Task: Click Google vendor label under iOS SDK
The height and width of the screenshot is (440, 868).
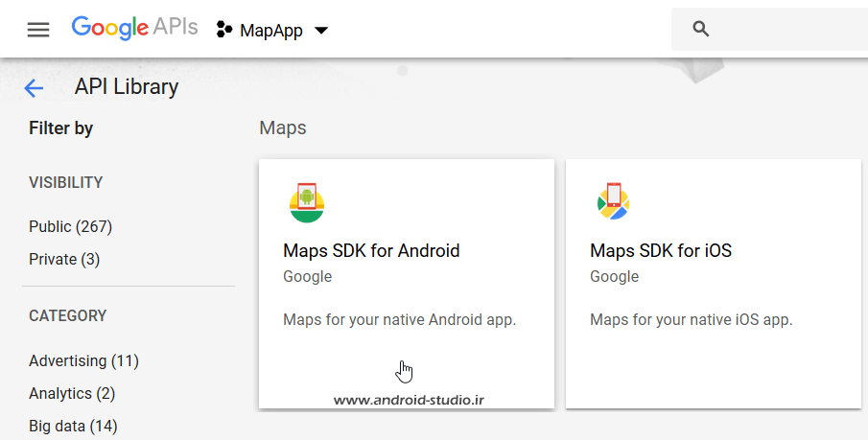Action: [x=615, y=277]
